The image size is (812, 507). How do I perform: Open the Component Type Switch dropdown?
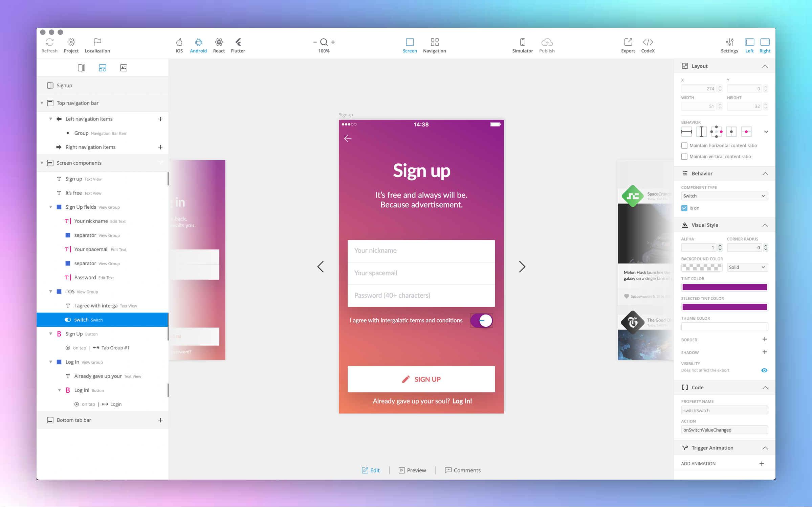click(x=724, y=196)
